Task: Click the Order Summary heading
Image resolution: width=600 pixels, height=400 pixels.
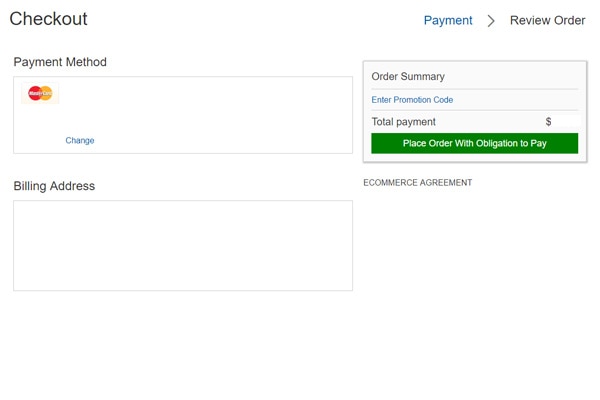Action: point(408,77)
